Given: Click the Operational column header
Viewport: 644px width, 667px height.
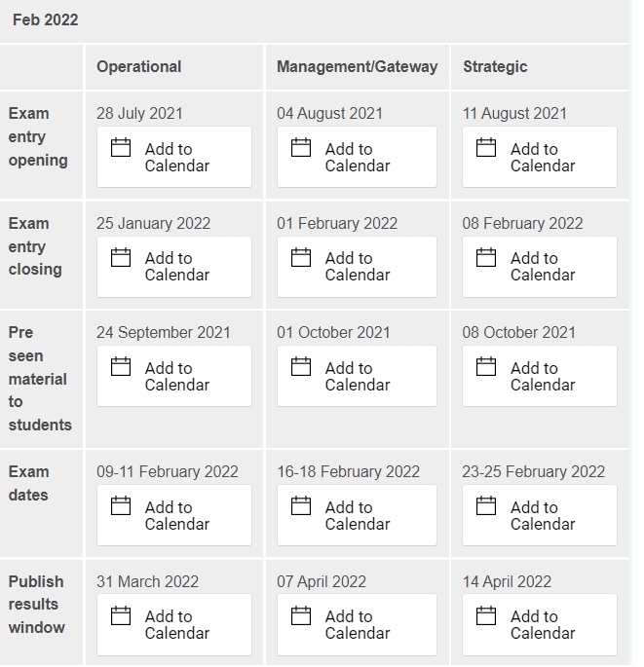Looking at the screenshot, I should click(x=138, y=67).
